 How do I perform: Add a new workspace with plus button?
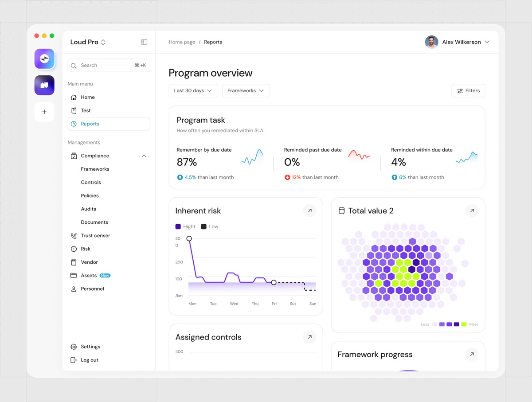[44, 112]
